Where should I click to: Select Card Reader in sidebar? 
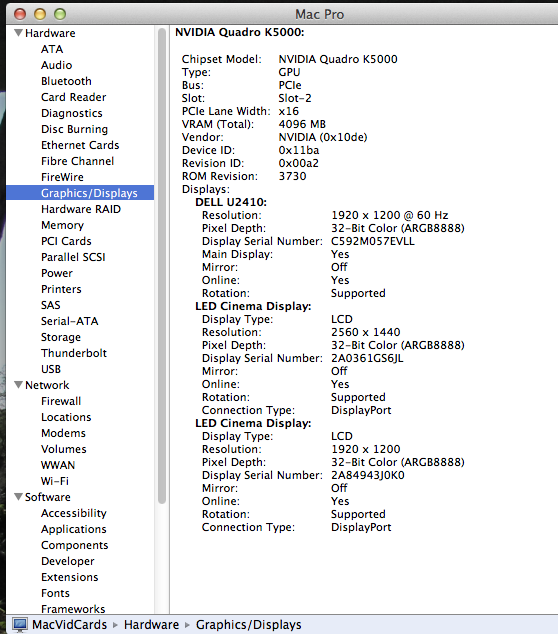(74, 97)
